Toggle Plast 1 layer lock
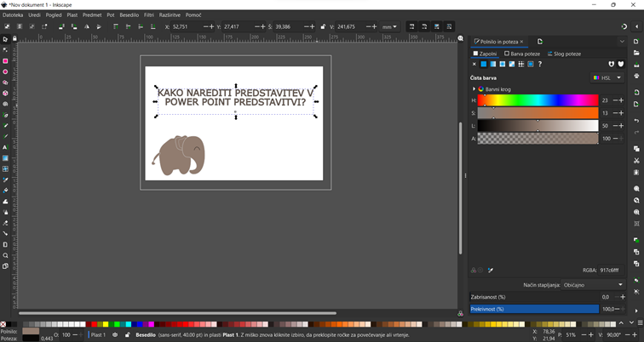The height and width of the screenshot is (342, 644). 127,335
